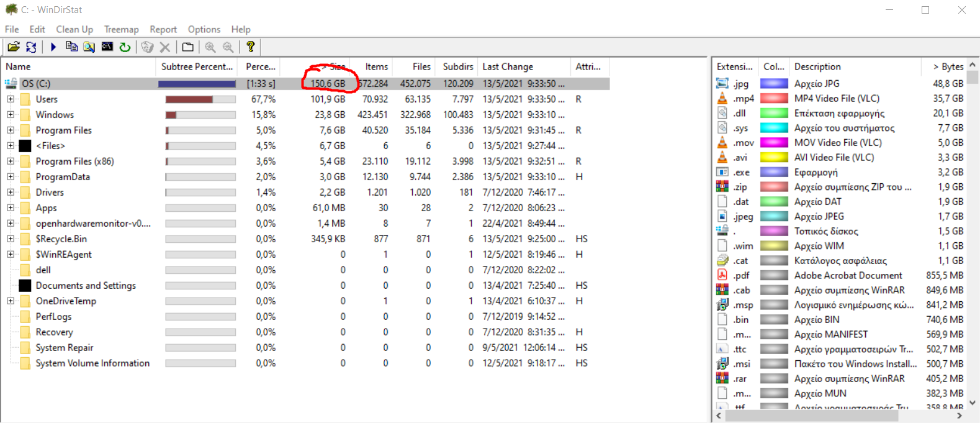
Task: Click the Zoom In treemap icon
Action: (210, 47)
